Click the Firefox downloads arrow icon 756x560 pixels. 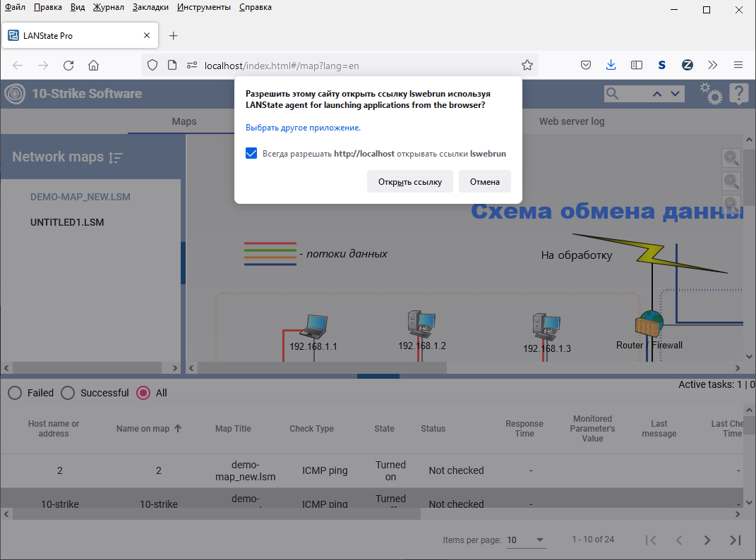click(611, 65)
